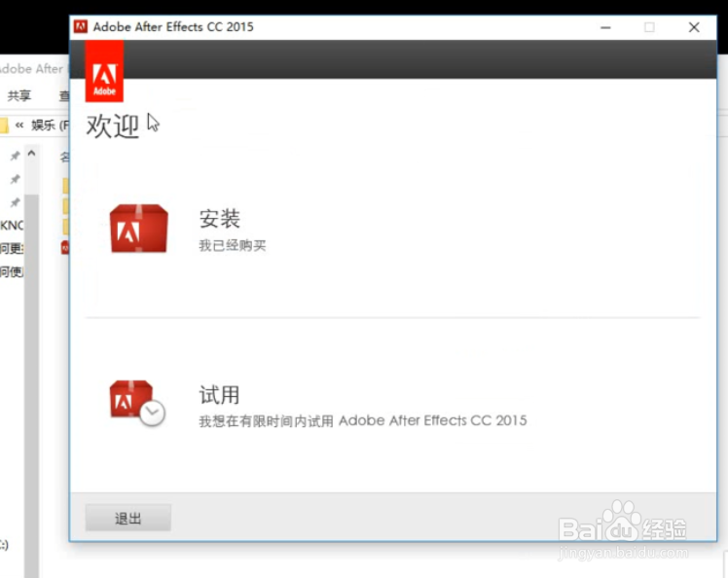The image size is (728, 578).
Task: Click the trial description mentioning After Effects CC 2015
Action: 363,420
